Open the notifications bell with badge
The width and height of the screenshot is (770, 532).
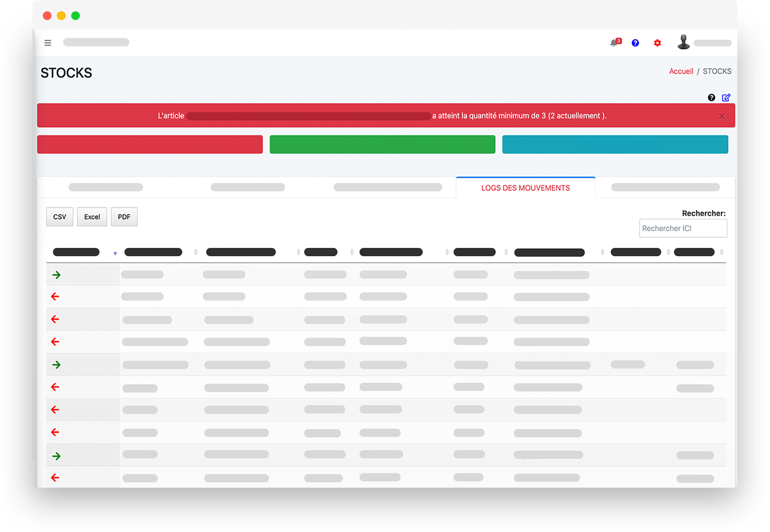pos(615,42)
